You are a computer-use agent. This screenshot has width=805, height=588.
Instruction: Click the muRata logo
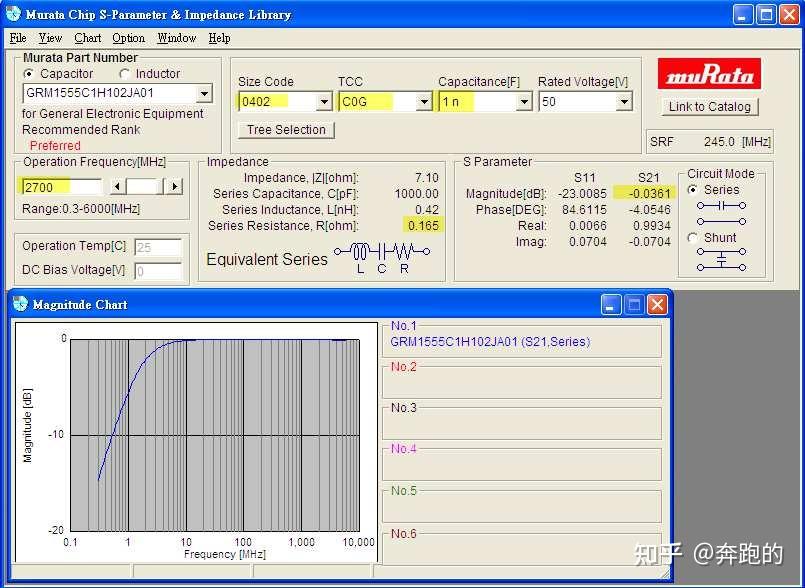click(709, 73)
